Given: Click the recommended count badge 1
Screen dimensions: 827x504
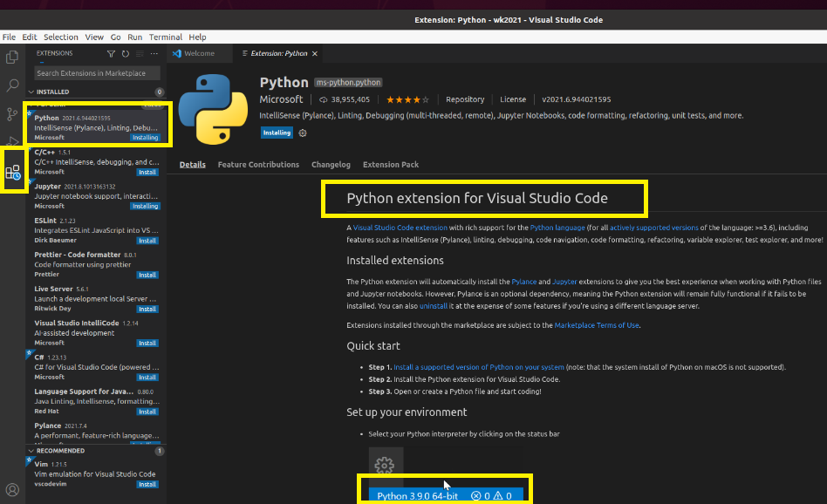Looking at the screenshot, I should click(x=160, y=452).
